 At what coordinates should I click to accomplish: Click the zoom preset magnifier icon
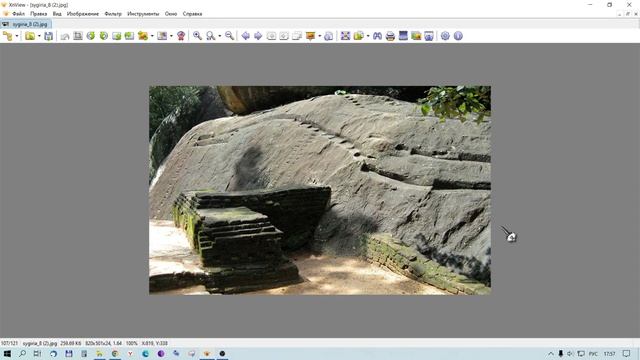(x=210, y=36)
